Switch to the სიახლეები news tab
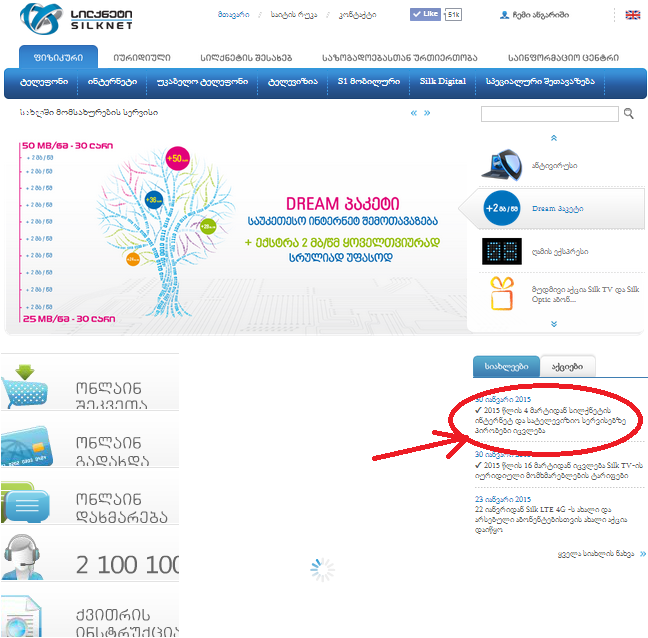 click(x=506, y=367)
